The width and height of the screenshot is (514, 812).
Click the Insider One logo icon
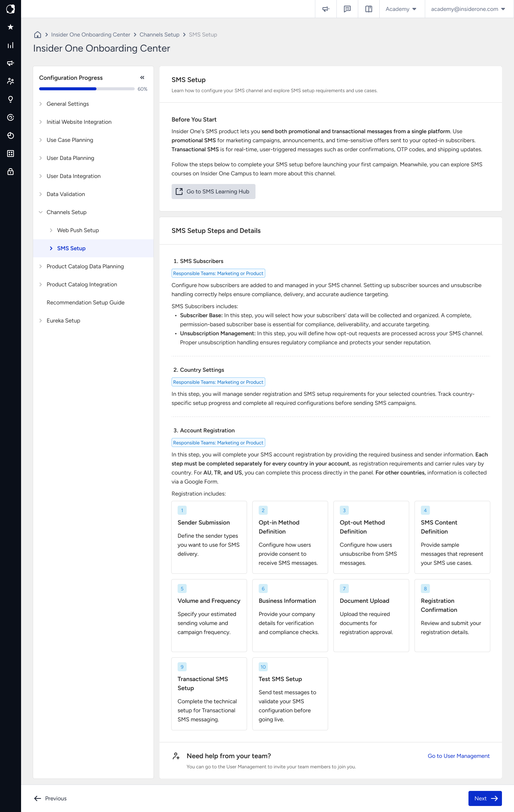tap(11, 9)
